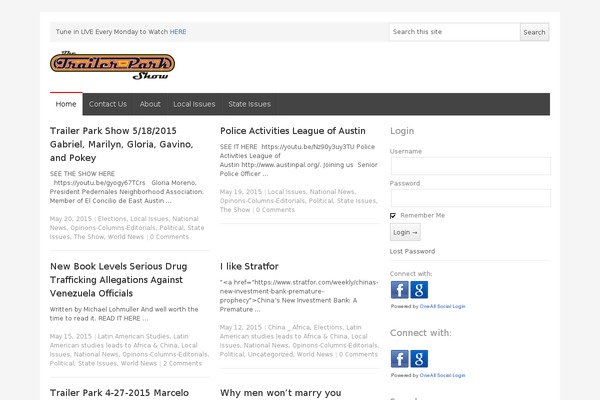Click the Search button

coord(534,32)
